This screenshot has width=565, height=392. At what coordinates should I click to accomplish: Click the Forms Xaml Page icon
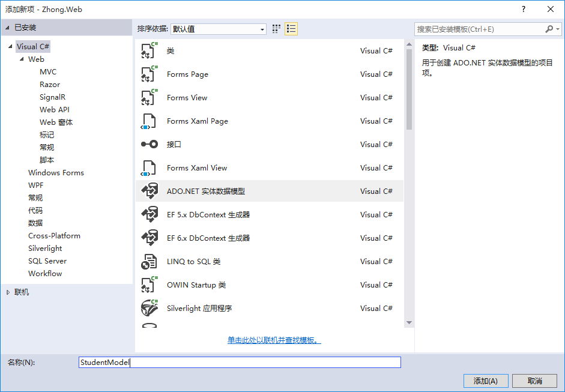tap(149, 121)
